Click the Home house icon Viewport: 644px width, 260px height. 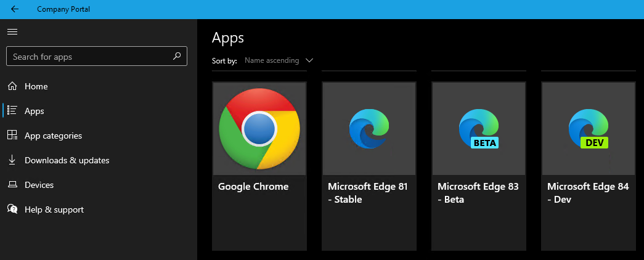12,86
